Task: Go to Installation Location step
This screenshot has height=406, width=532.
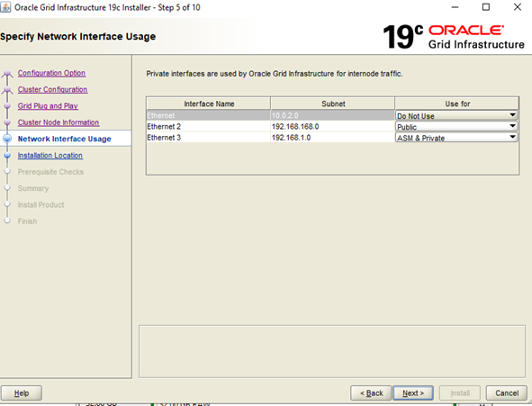Action: 50,156
